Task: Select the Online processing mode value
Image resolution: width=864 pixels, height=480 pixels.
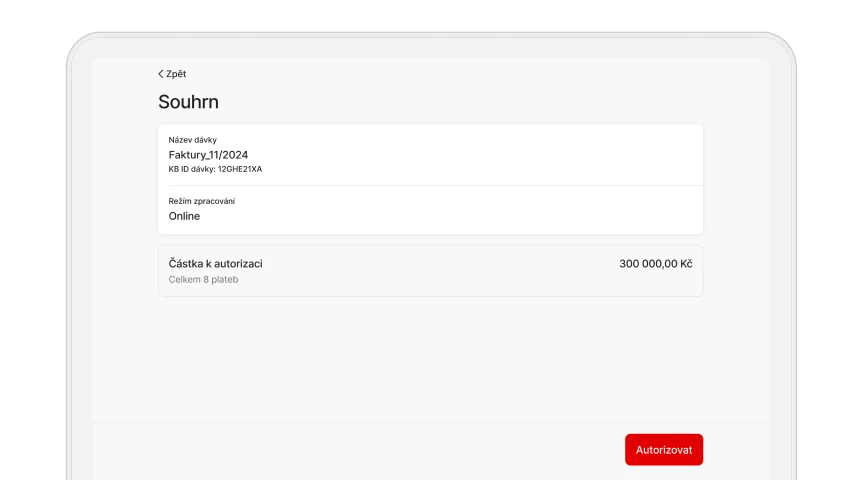Action: click(184, 216)
